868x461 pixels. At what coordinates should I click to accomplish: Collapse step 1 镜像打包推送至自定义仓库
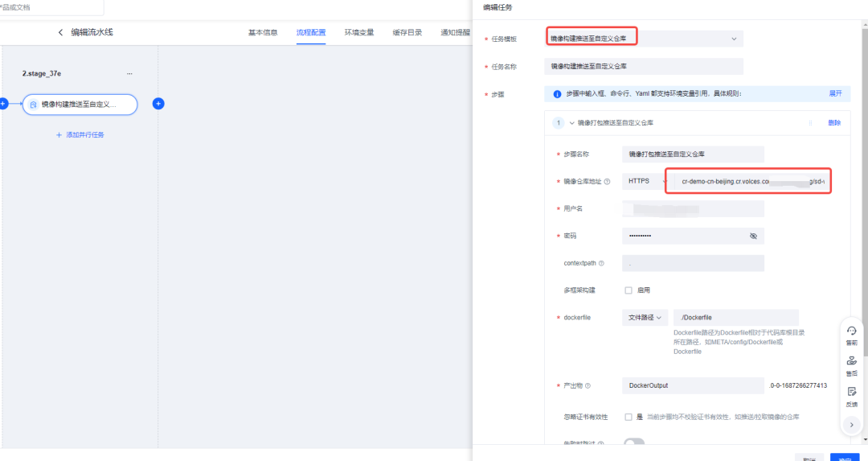(x=572, y=123)
